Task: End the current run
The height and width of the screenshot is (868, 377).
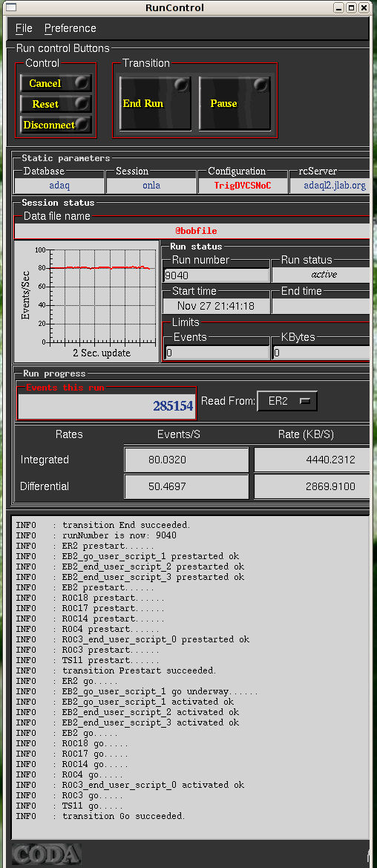Action: point(156,103)
